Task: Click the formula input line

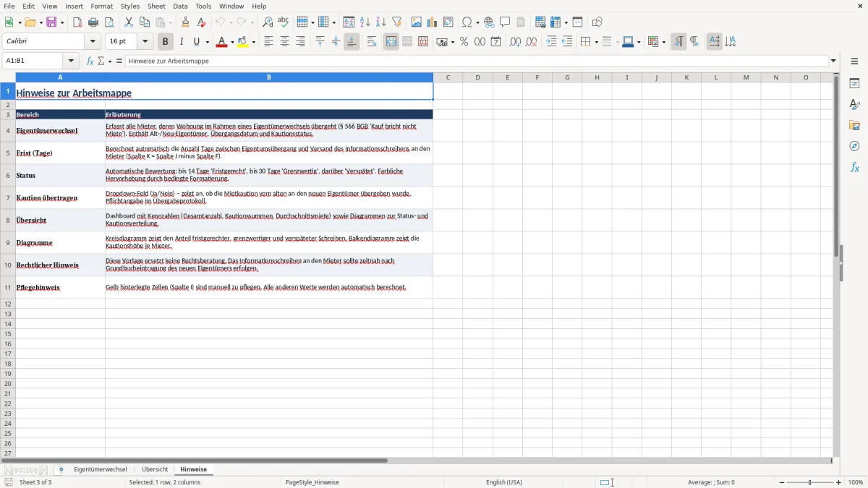Action: 477,61
